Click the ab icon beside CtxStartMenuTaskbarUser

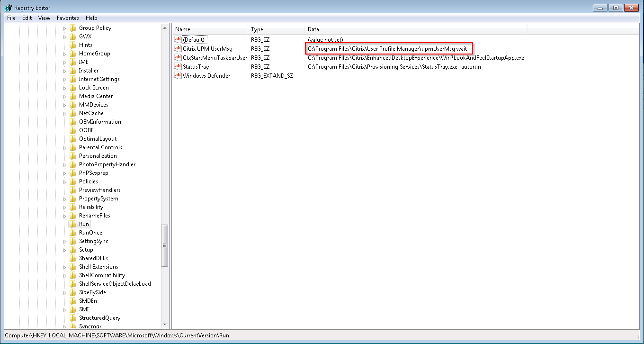(x=178, y=57)
